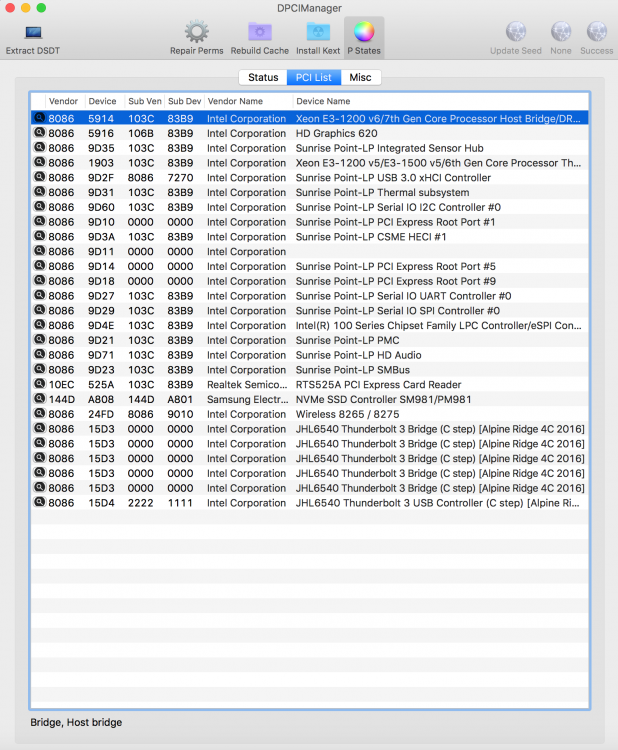The width and height of the screenshot is (618, 750).
Task: Click device ID 15D4 cell
Action: coord(101,503)
